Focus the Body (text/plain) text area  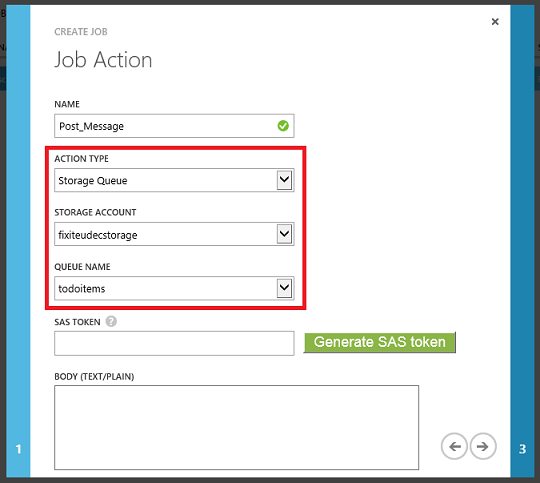(x=236, y=428)
